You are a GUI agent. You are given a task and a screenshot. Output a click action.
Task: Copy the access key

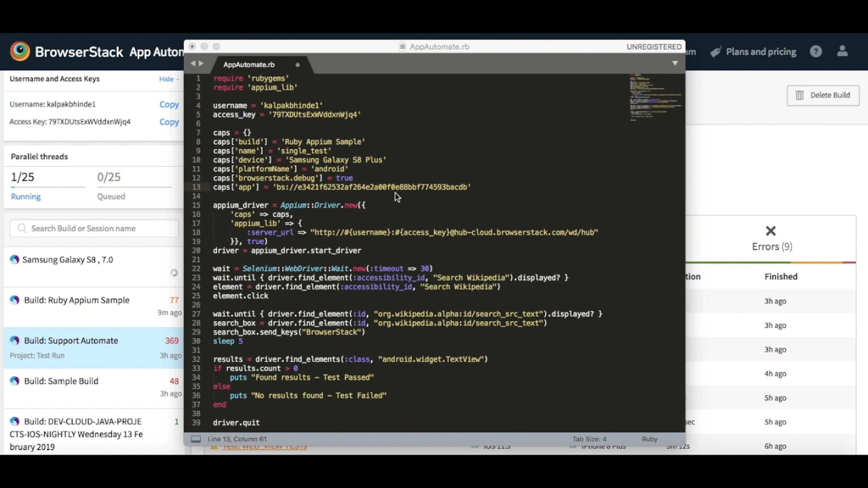tap(169, 122)
